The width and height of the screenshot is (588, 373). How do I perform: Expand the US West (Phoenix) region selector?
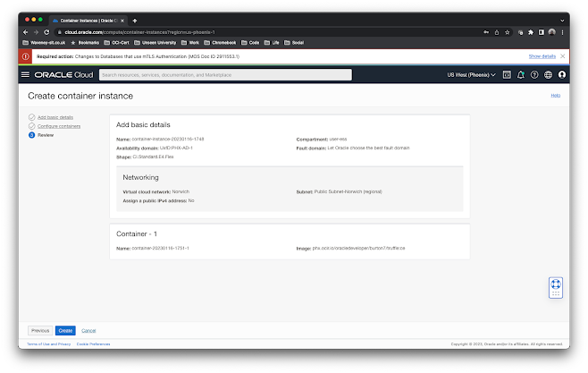point(471,74)
